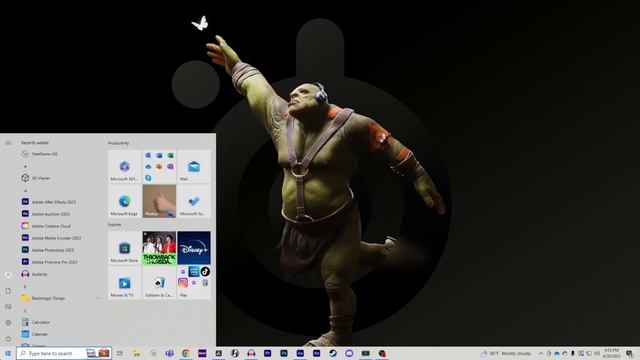Open Google Chrome from the taskbar
The width and height of the screenshot is (640, 360).
(x=186, y=353)
